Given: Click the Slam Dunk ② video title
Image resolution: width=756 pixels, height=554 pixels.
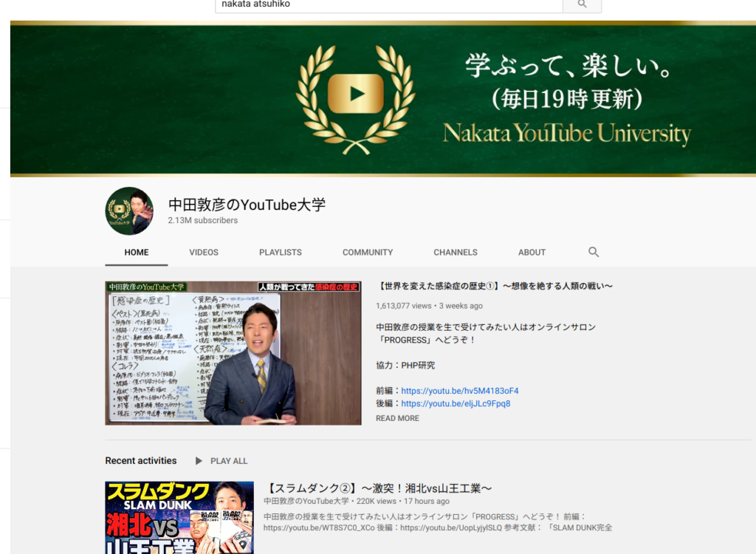Looking at the screenshot, I should tap(377, 488).
